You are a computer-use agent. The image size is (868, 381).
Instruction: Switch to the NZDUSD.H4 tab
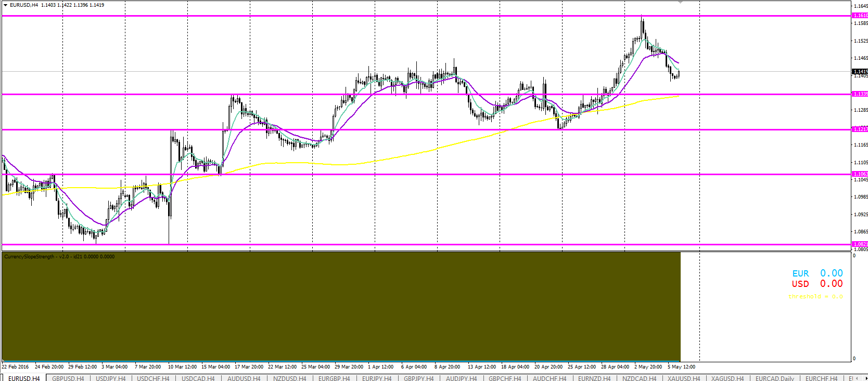click(289, 378)
